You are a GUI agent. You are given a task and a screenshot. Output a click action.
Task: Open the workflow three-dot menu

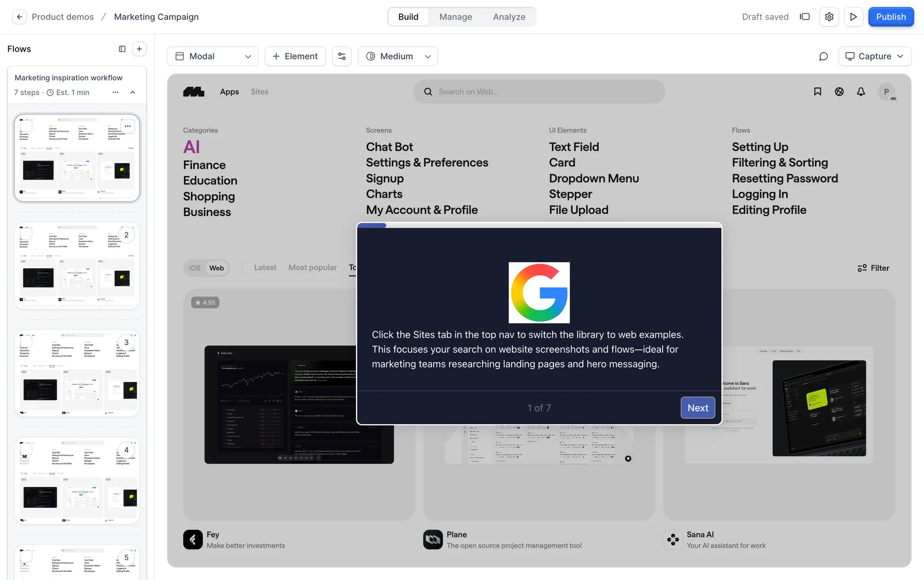pos(115,92)
